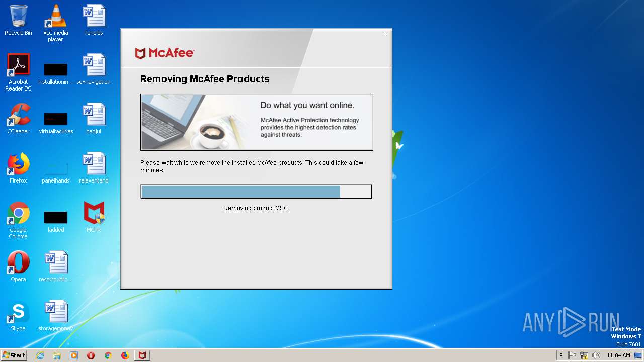
Task: Launch VLC media player shortcut
Action: [x=56, y=23]
